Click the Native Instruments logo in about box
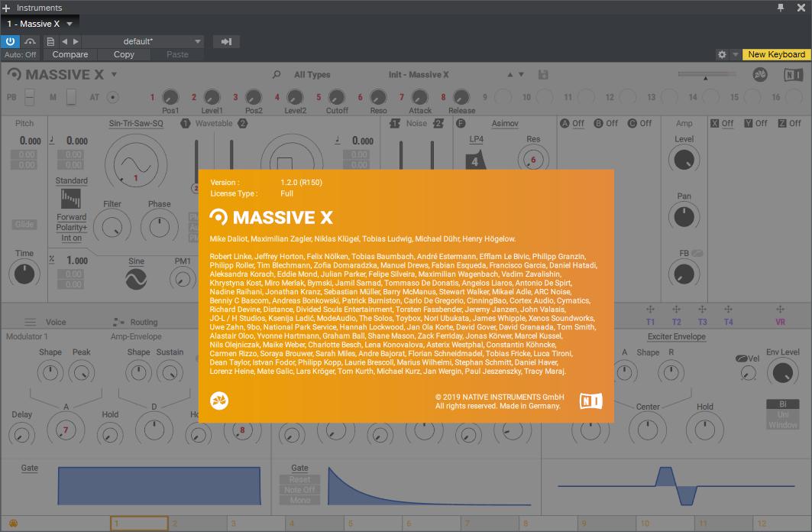This screenshot has height=532, width=812. tap(590, 401)
